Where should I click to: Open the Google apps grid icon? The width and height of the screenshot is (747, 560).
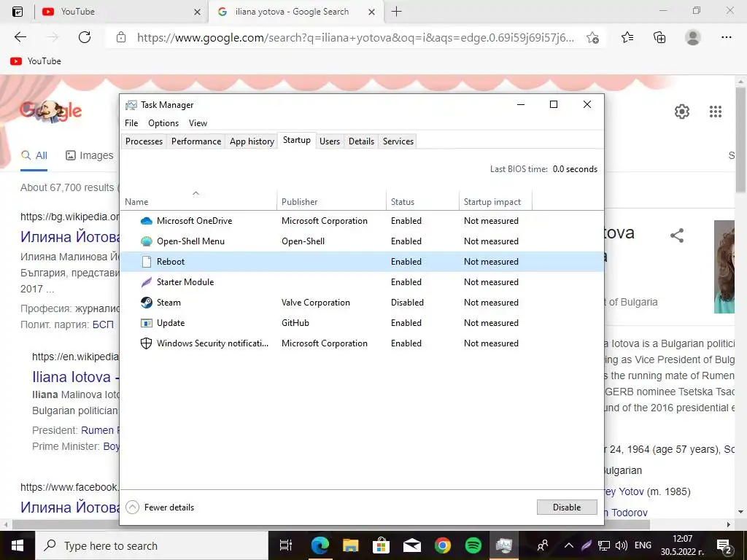[x=716, y=112]
